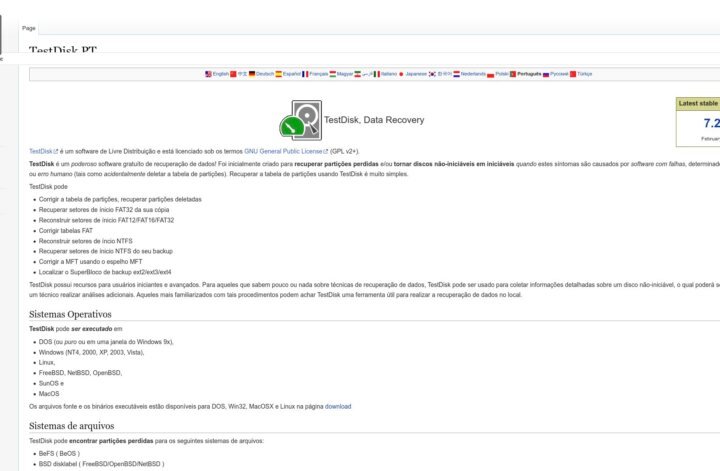The width and height of the screenshot is (720, 471).
Task: Switch to the Español language link
Action: pos(292,74)
